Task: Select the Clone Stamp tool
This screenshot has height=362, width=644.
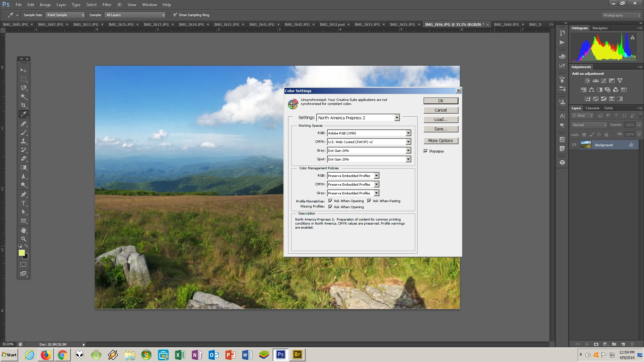Action: tap(23, 141)
